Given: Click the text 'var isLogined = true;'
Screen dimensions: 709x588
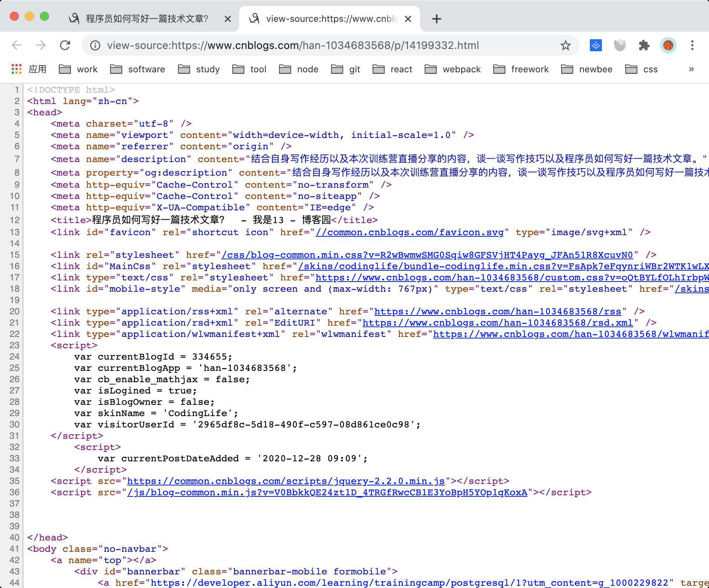Looking at the screenshot, I should 136,390.
